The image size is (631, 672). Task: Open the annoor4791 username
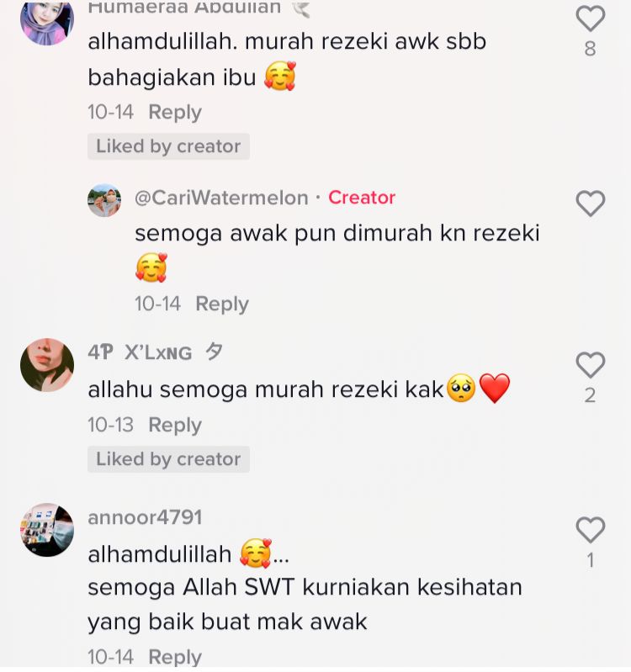145,517
